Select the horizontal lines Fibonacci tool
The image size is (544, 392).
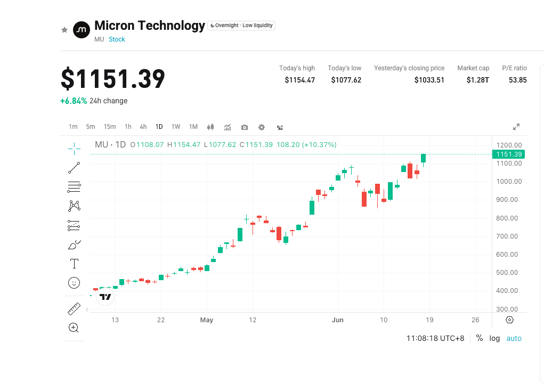(x=74, y=187)
